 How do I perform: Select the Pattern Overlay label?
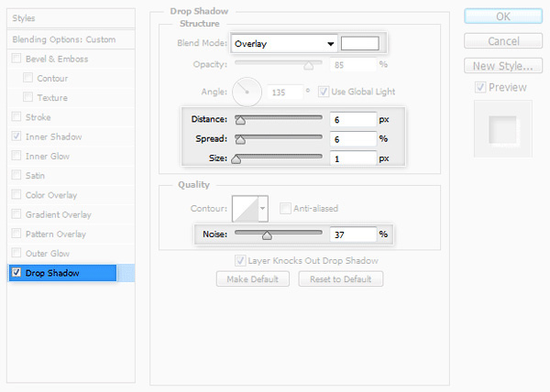(x=56, y=234)
